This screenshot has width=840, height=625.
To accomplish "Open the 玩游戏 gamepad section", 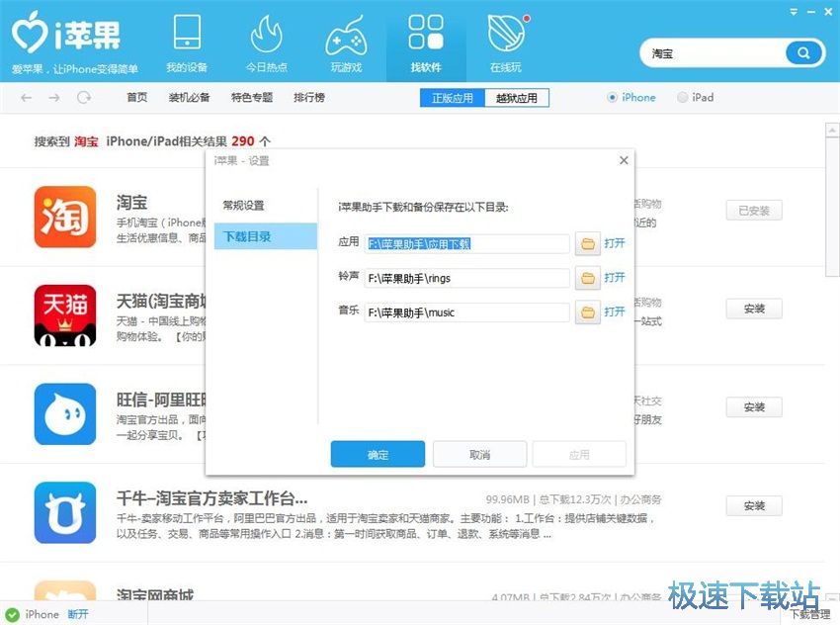I will [346, 44].
